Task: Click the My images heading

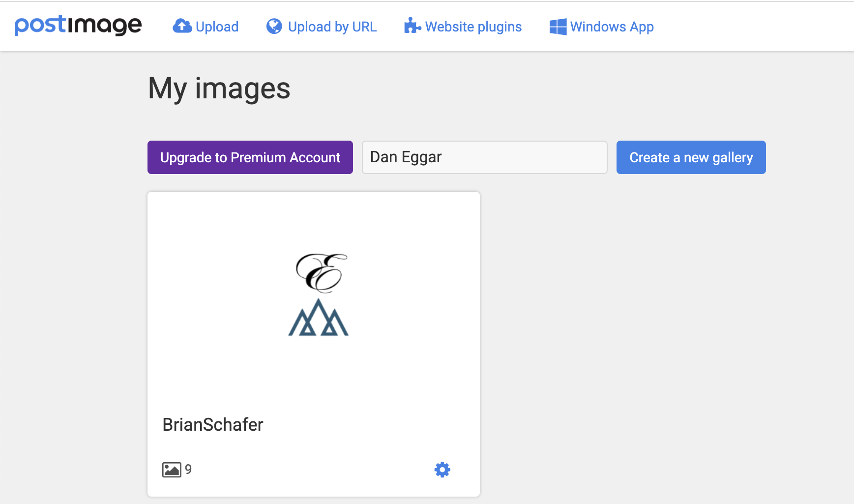Action: (219, 89)
